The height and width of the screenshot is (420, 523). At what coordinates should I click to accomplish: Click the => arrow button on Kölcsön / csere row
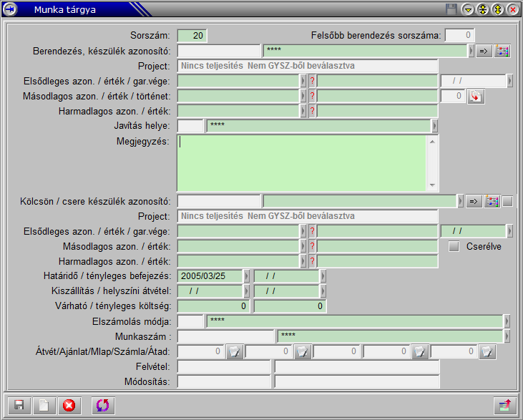tap(474, 201)
